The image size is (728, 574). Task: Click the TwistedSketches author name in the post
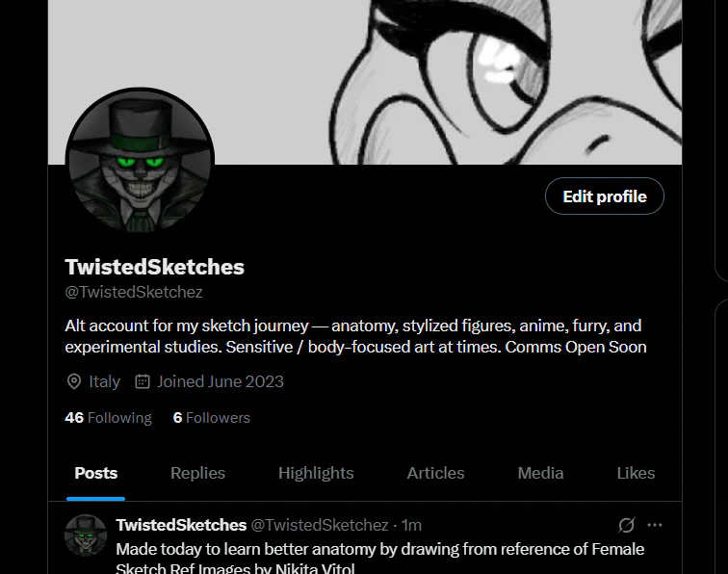point(181,525)
